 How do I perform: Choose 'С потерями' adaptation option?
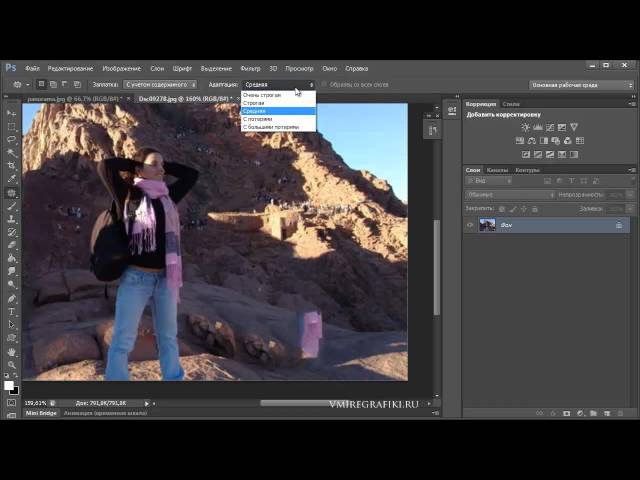278,119
